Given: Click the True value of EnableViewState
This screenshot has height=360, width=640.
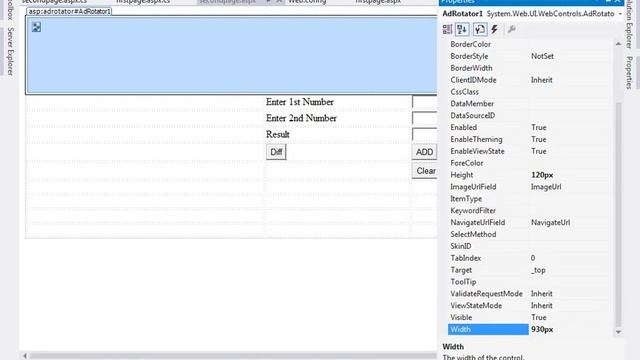Looking at the screenshot, I should click(538, 151).
